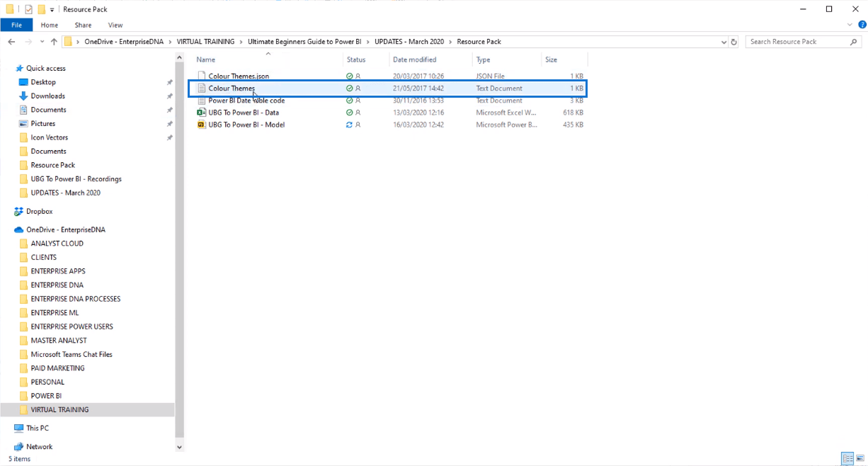Select UBG To Power BI - Data file
The width and height of the screenshot is (868, 466).
244,113
